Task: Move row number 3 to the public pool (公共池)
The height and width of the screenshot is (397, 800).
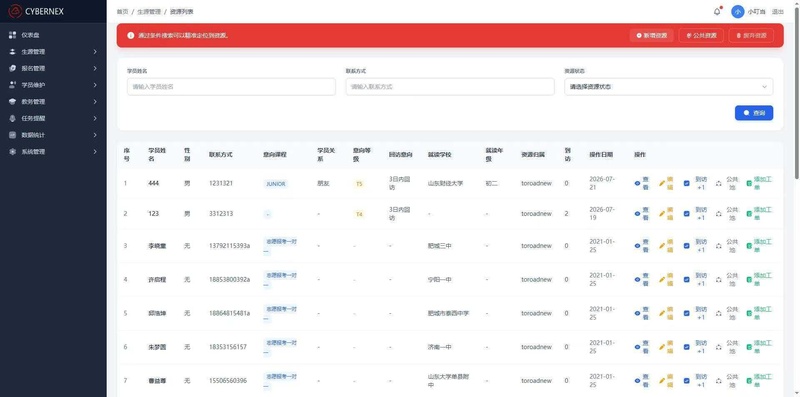Action: [727, 246]
